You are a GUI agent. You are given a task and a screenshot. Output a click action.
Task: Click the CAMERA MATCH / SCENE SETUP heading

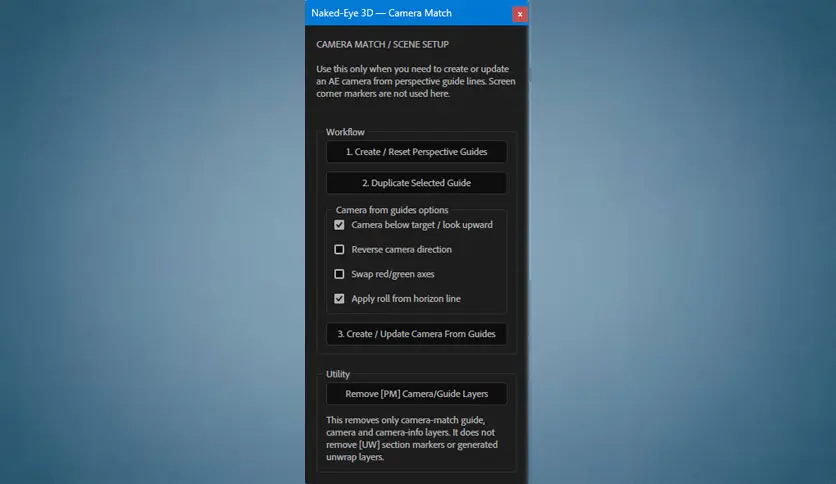pyautogui.click(x=382, y=44)
